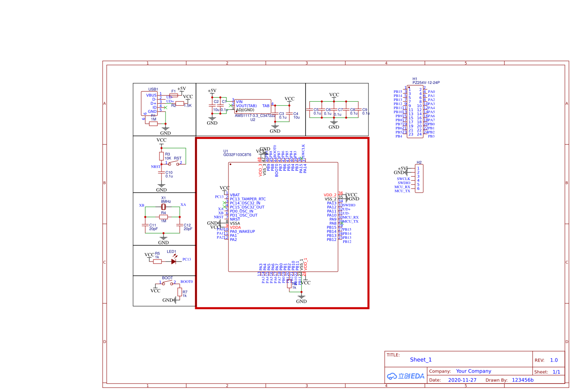Select the PB15 net label on header H1

tap(398, 92)
